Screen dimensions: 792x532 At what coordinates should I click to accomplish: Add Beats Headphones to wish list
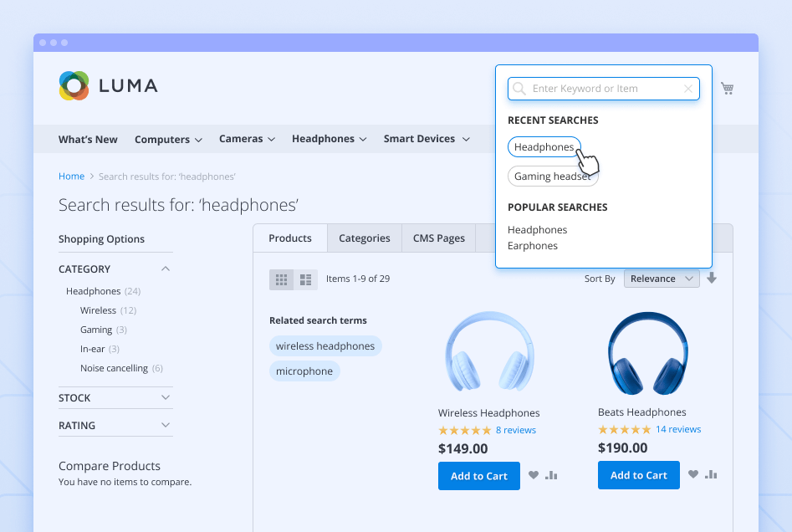tap(693, 475)
